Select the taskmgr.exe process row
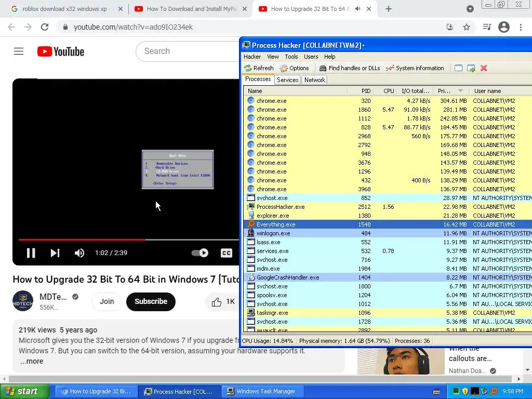The height and width of the screenshot is (399, 532). tap(388, 312)
